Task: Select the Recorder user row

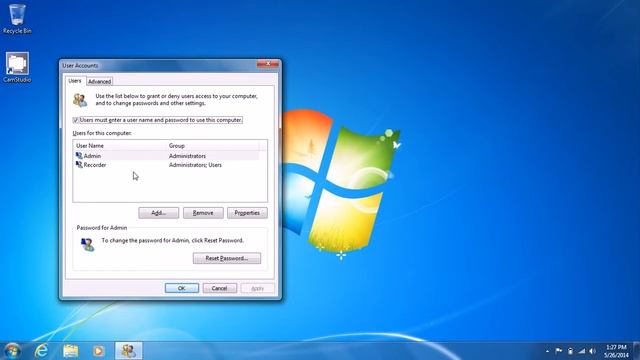Action: click(167, 165)
